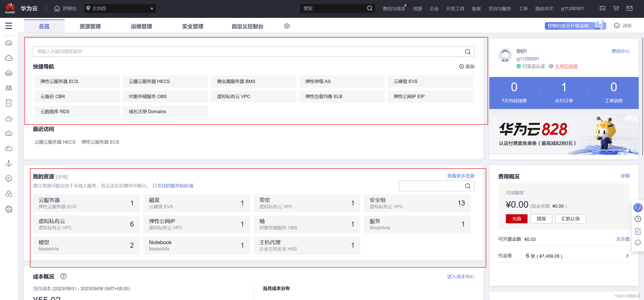Open the CloudShell terminal icon
The width and height of the screenshot is (644, 300).
pos(602,8)
